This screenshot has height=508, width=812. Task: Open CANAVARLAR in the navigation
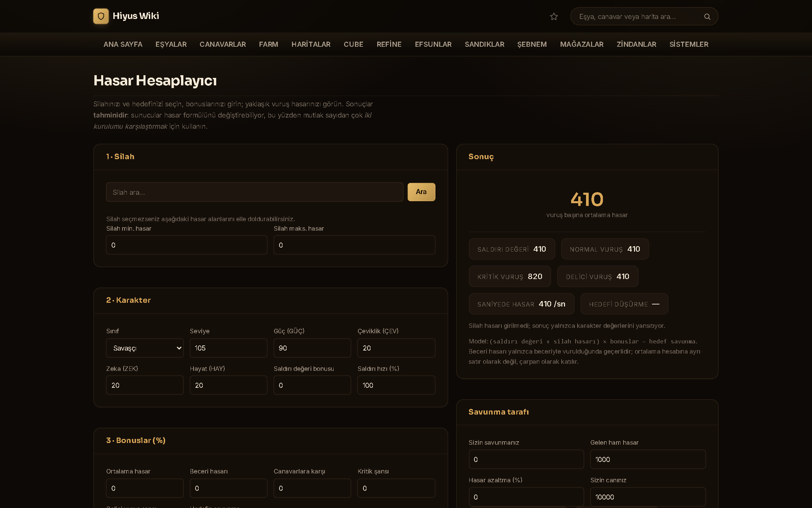click(223, 44)
